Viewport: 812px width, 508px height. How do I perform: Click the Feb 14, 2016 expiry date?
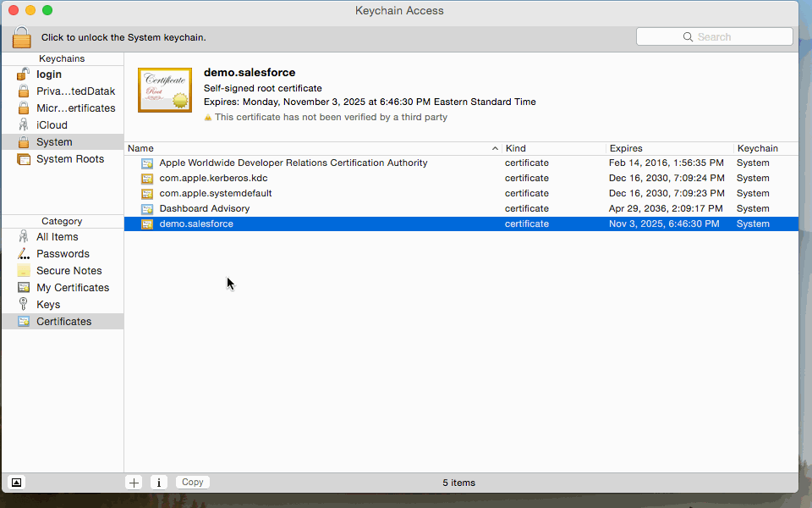(x=666, y=163)
